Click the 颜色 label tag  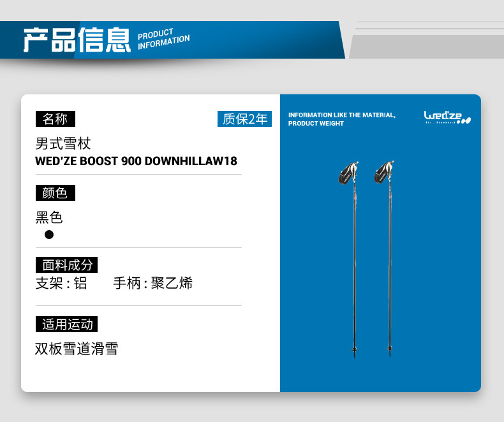pyautogui.click(x=56, y=193)
